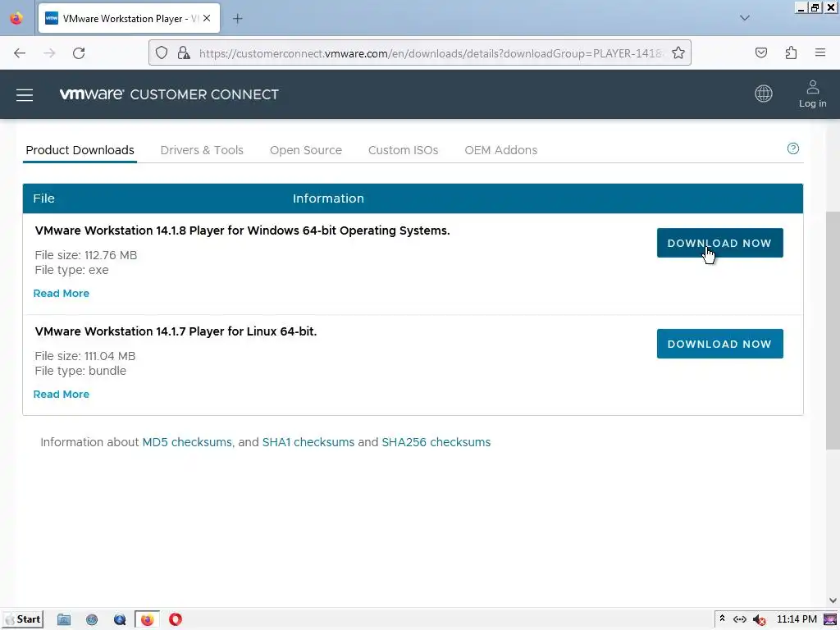Click the File column header
Screen dimensions: 840x630
coord(44,199)
